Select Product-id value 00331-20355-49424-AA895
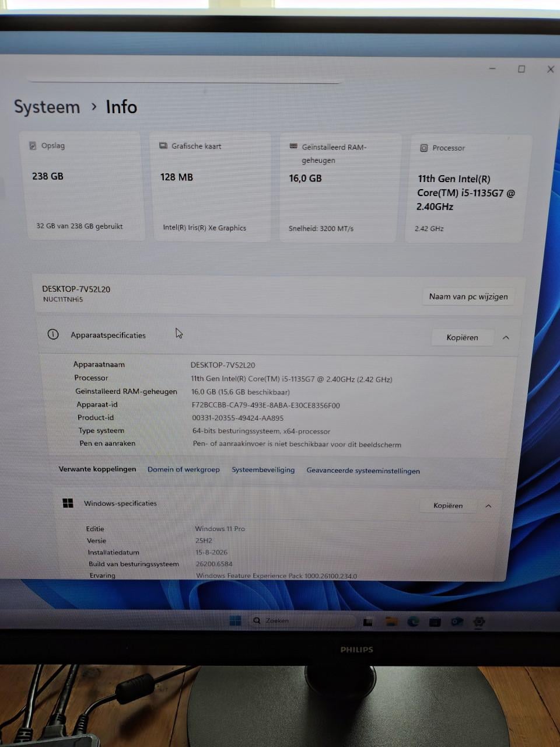The image size is (560, 747). 237,418
